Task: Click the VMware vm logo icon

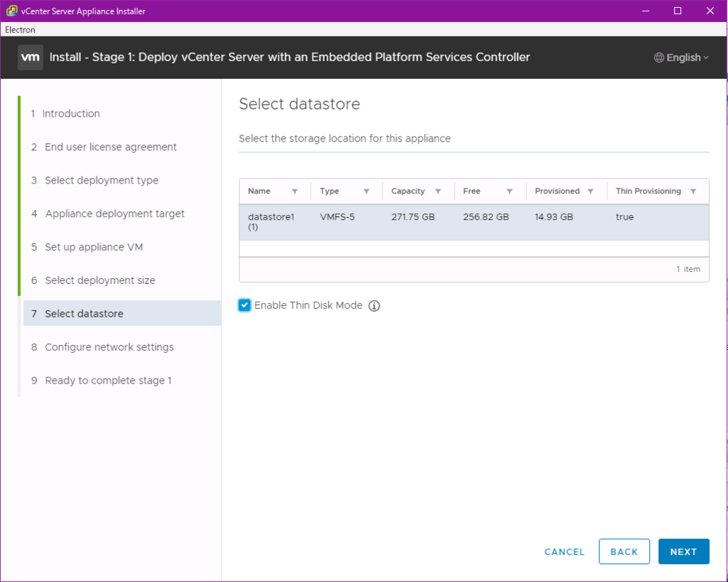Action: tap(30, 57)
